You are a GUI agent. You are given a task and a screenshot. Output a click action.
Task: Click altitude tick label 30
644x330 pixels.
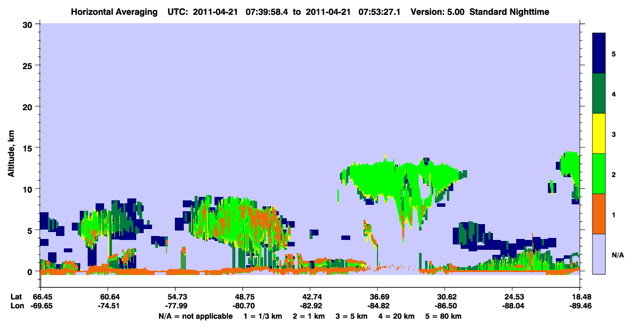(x=29, y=24)
